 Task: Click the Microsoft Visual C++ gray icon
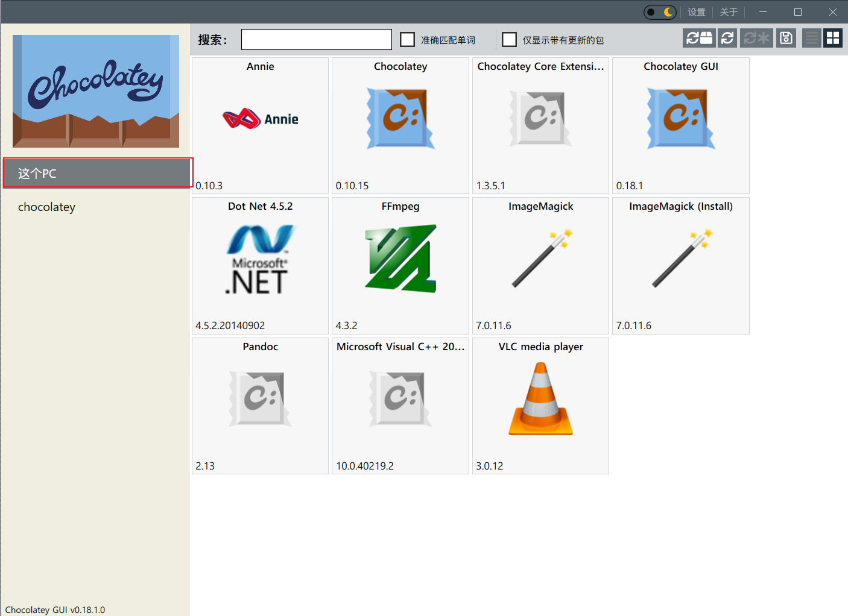click(400, 399)
